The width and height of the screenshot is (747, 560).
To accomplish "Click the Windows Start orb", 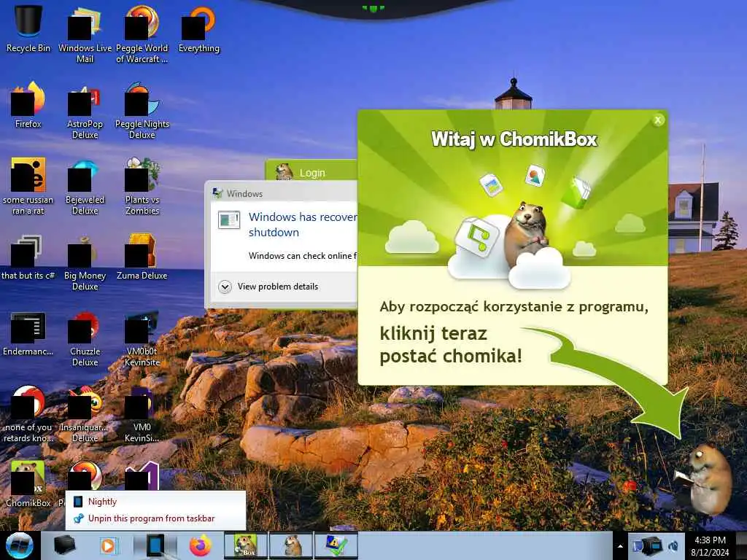I will coord(20,545).
